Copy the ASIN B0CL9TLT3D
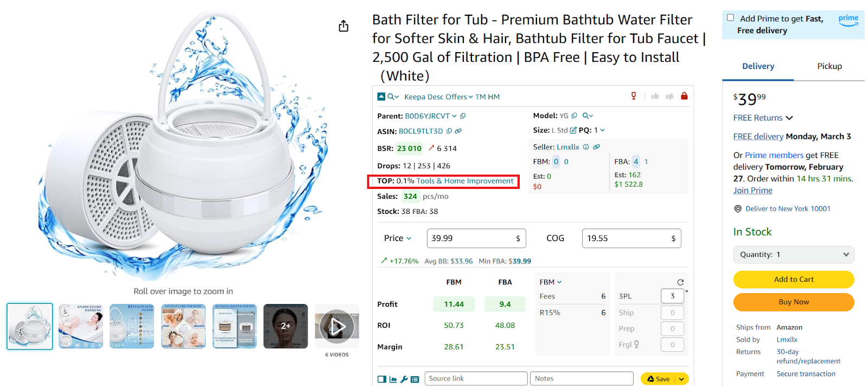The width and height of the screenshot is (868, 386). click(449, 131)
